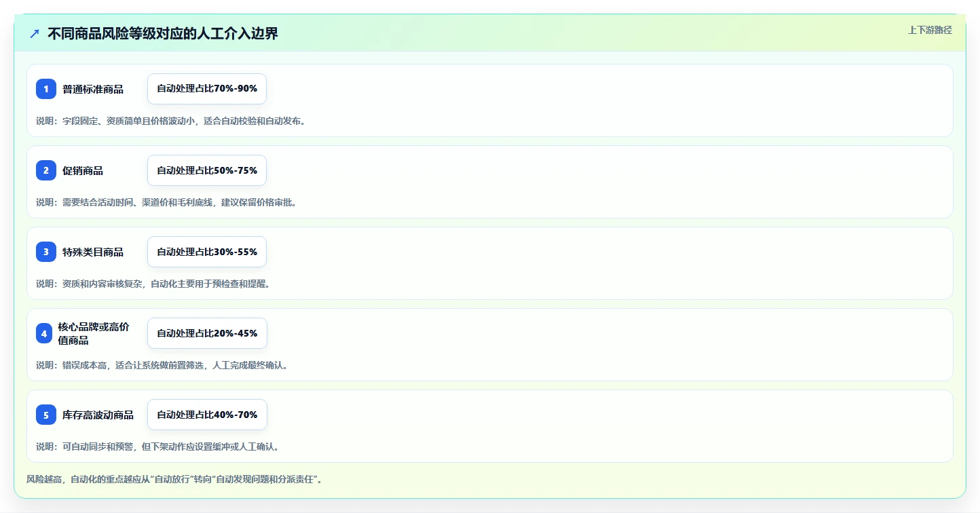Click the heading 不同商品风险等级对应的人工介入边界
The width and height of the screenshot is (980, 513).
point(163,34)
